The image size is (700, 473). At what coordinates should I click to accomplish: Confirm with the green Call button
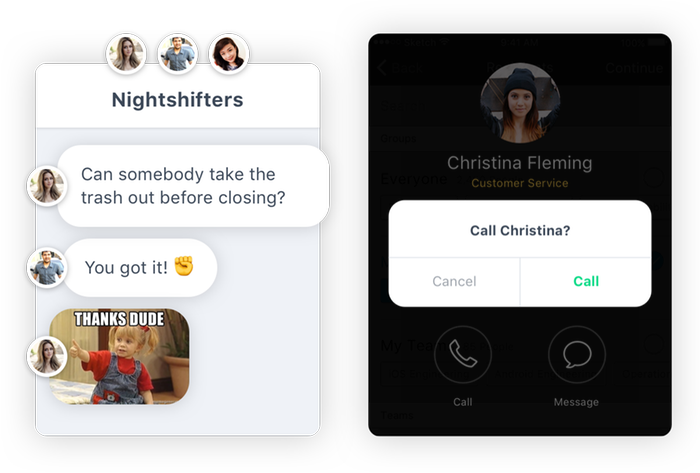[586, 282]
